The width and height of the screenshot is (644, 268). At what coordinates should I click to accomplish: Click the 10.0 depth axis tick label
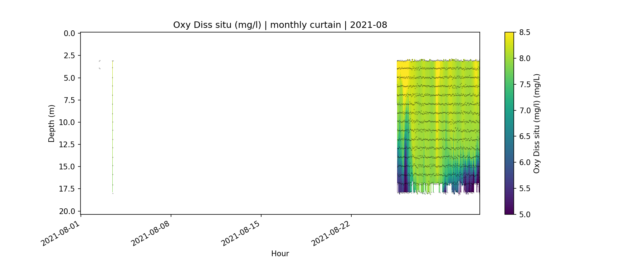[68, 123]
